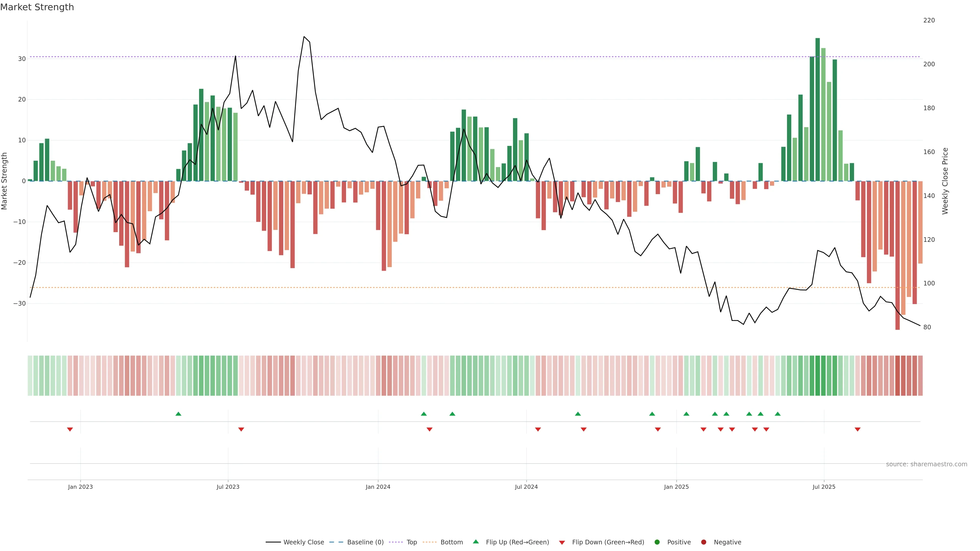Image resolution: width=980 pixels, height=551 pixels.
Task: Click the deepest red bar at far right
Action: [x=898, y=255]
